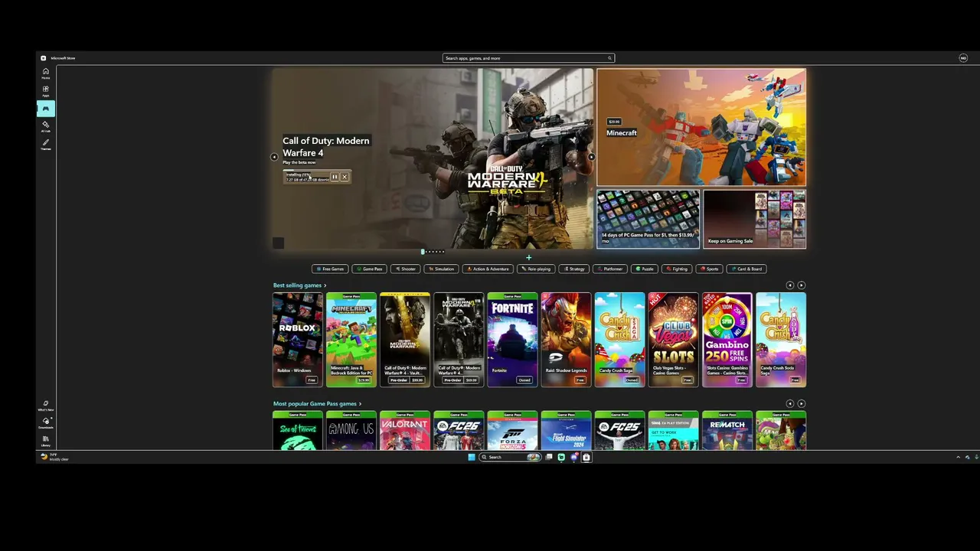The width and height of the screenshot is (980, 551).
Task: Open the Sea of Thieves Game Pass card
Action: pyautogui.click(x=298, y=431)
